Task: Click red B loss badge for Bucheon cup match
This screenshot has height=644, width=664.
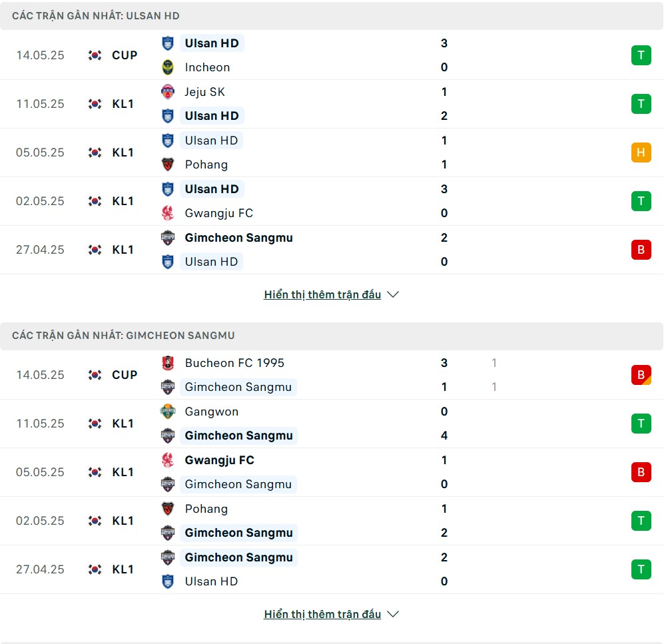Action: 641,375
